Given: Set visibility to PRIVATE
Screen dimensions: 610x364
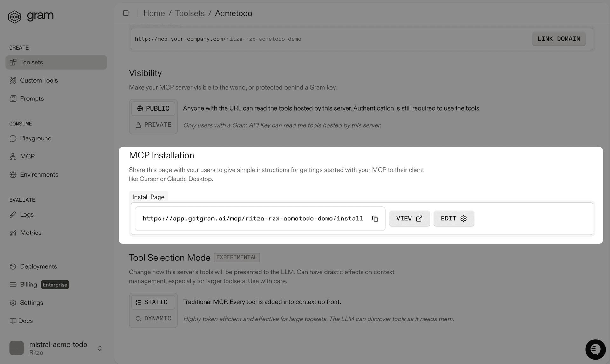Looking at the screenshot, I should [153, 125].
